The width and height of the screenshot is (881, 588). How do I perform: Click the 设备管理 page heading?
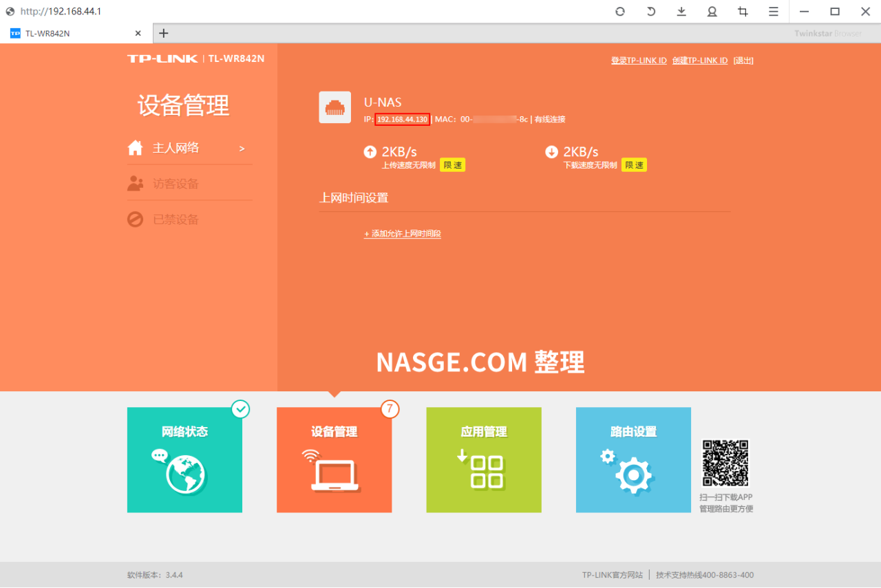click(184, 106)
